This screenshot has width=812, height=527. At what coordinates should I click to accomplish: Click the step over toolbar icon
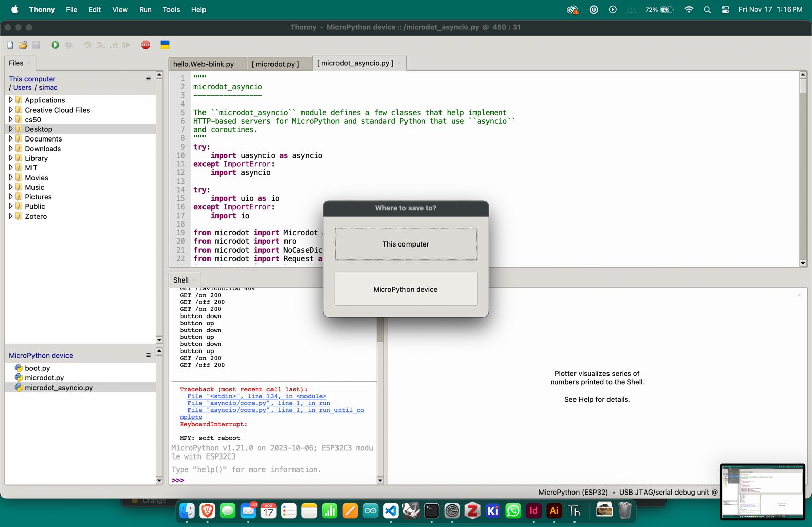(x=88, y=45)
